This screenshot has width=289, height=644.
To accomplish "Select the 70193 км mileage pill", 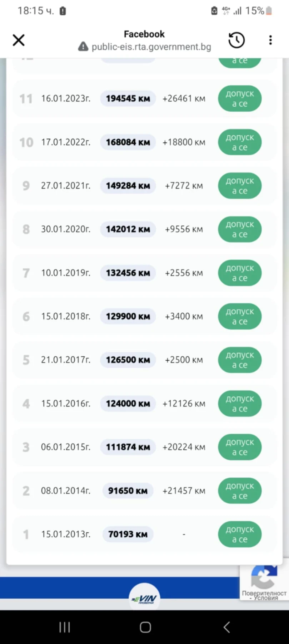I will click(x=128, y=534).
